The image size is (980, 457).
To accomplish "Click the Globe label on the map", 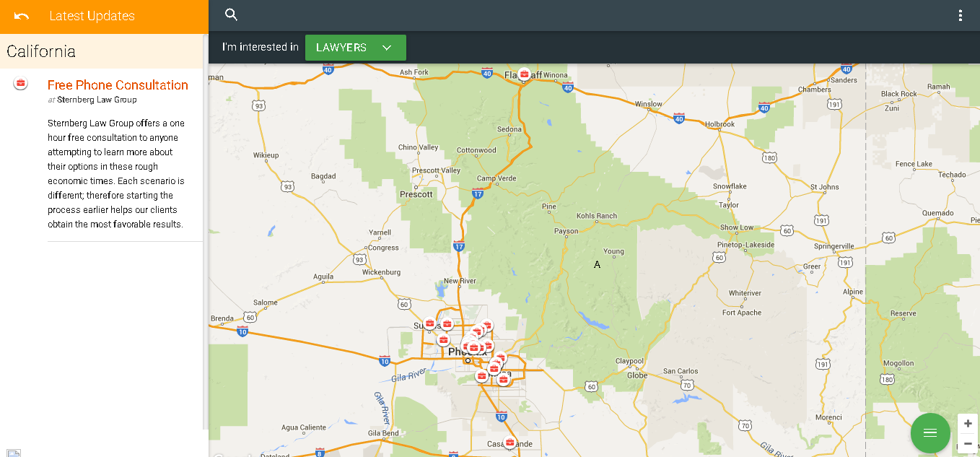I will (x=637, y=375).
